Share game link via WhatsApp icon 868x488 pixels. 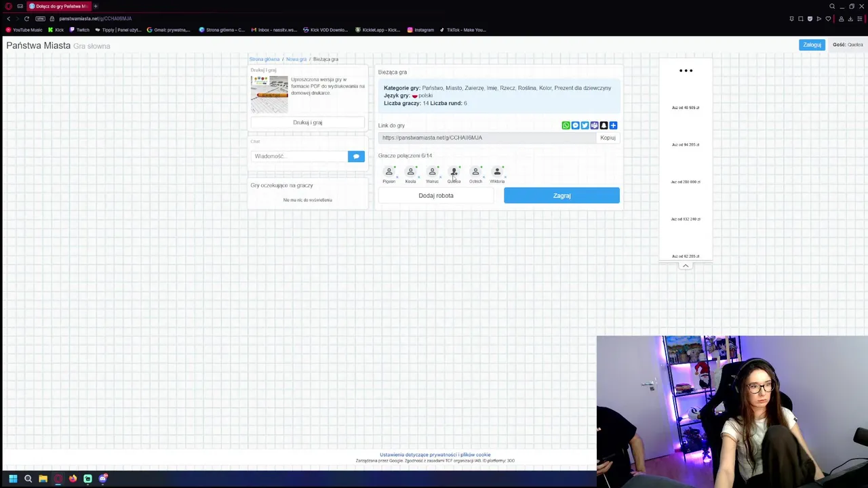(x=566, y=125)
